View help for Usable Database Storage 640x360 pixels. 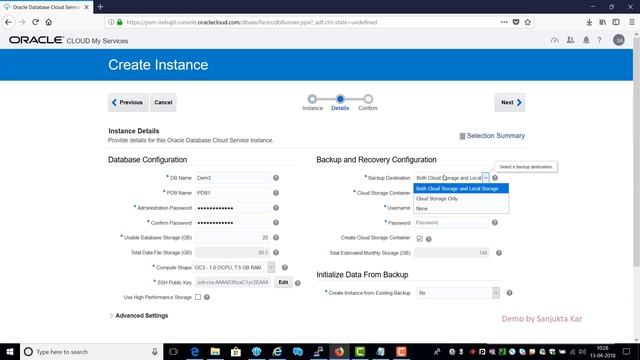[276, 238]
